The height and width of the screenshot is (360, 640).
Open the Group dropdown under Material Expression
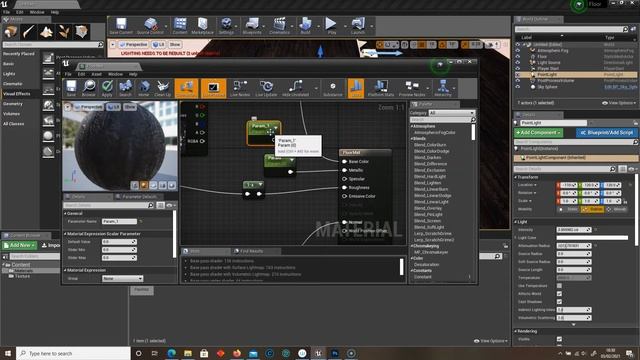click(122, 278)
